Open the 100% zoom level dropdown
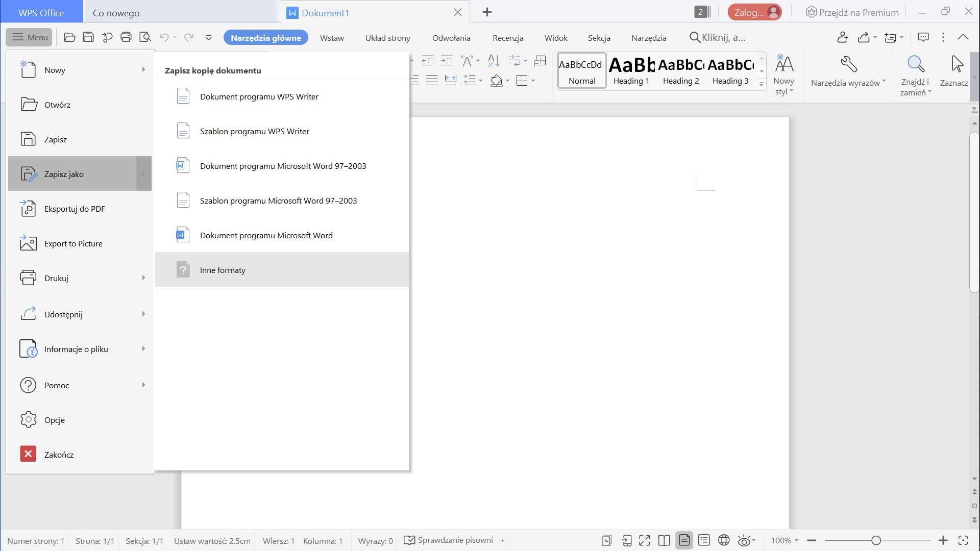 tap(785, 540)
